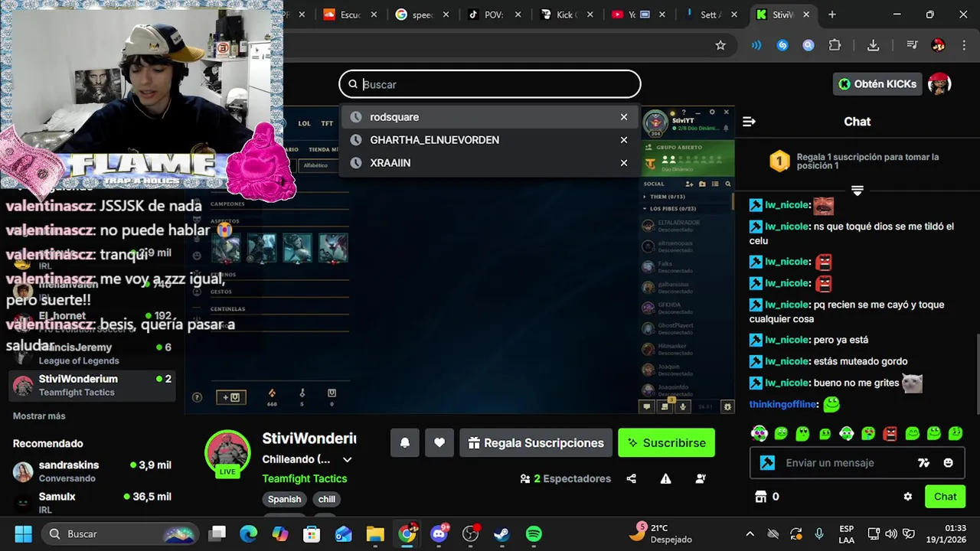Report the stream with warning icon
This screenshot has height=551, width=980.
pos(666,479)
